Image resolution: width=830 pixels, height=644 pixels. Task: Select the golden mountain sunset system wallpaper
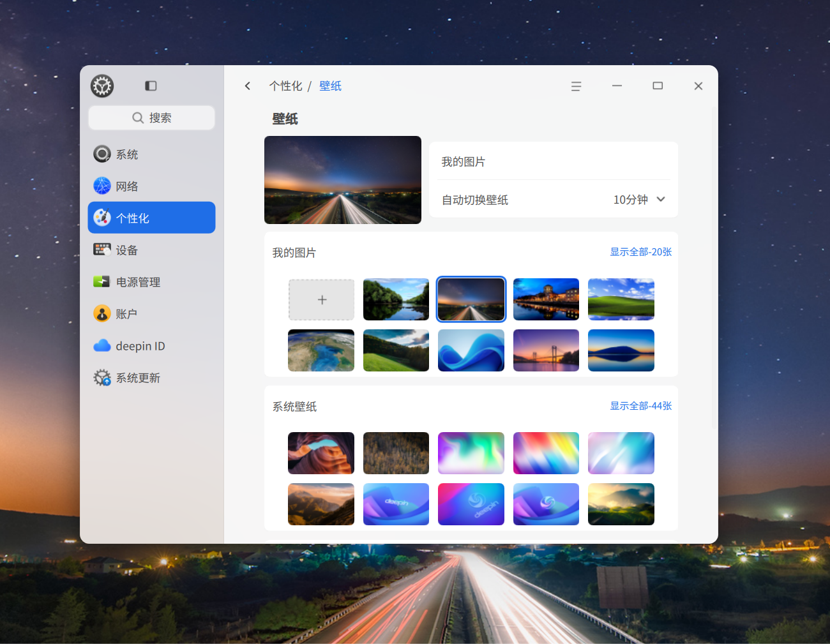321,504
